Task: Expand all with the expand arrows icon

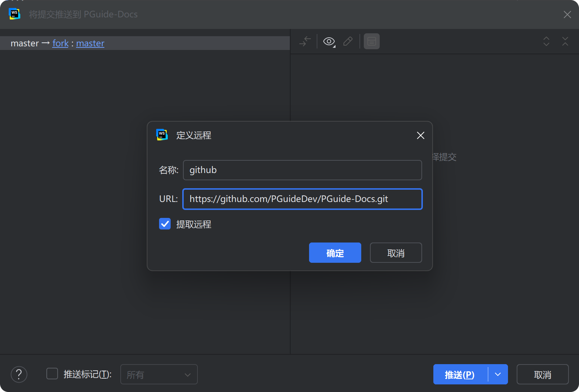Action: (x=546, y=42)
